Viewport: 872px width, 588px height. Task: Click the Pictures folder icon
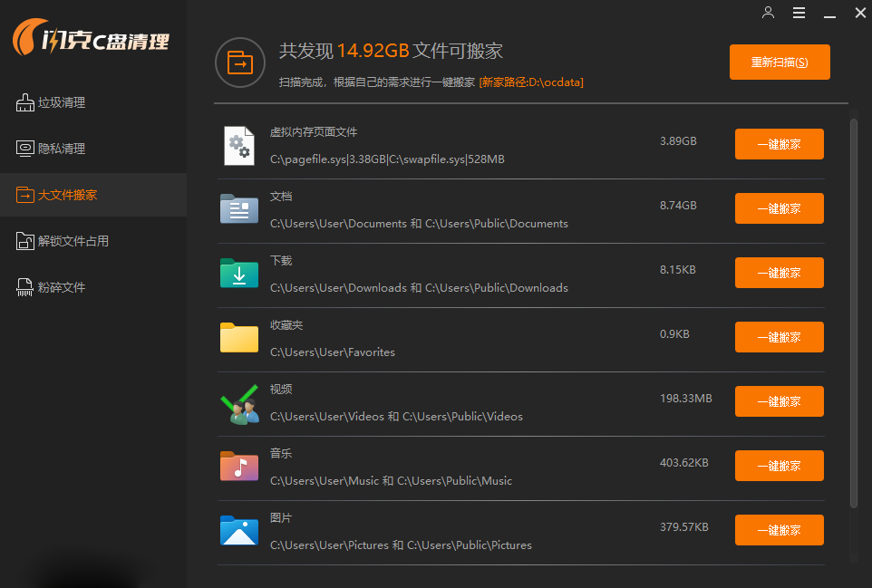[239, 531]
